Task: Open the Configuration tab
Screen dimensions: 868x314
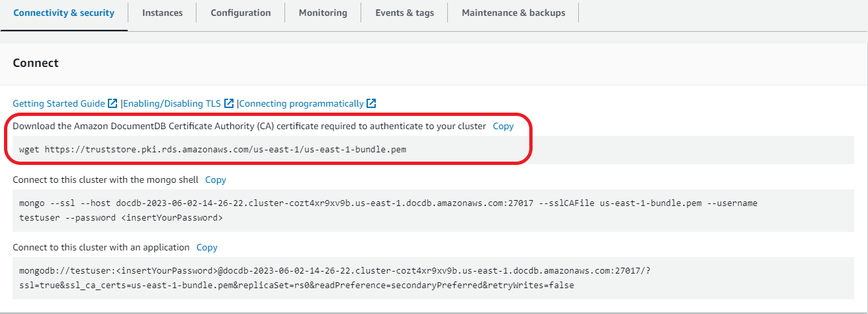Action: tap(240, 13)
